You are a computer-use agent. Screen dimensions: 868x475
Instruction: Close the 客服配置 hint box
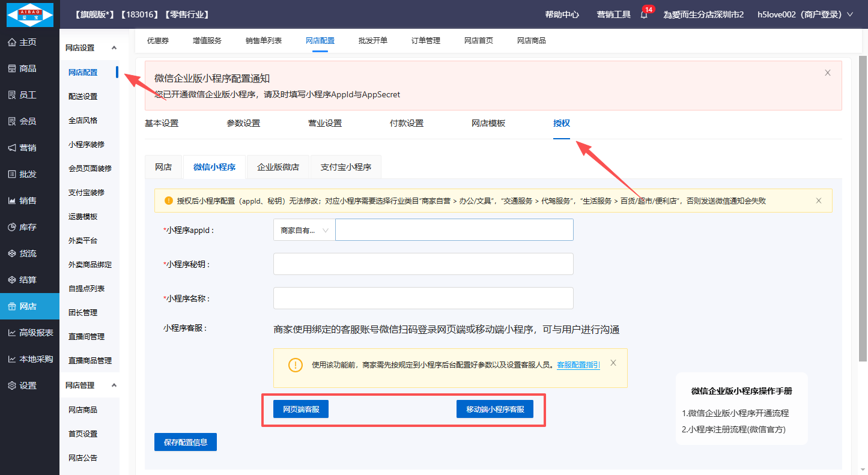pyautogui.click(x=613, y=363)
